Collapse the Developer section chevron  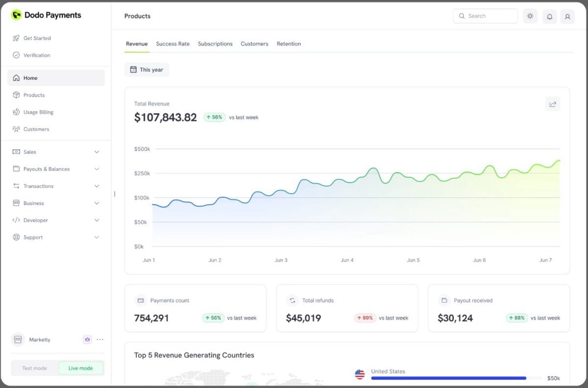[x=97, y=220]
